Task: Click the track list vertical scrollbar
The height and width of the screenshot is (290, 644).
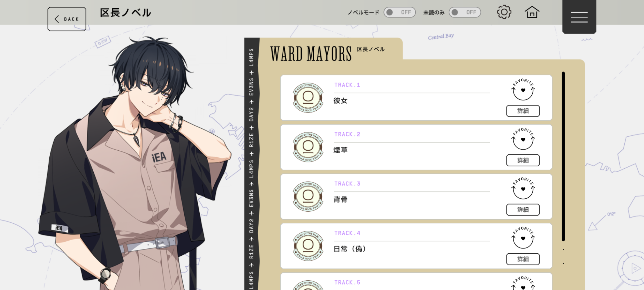Action: [x=563, y=156]
